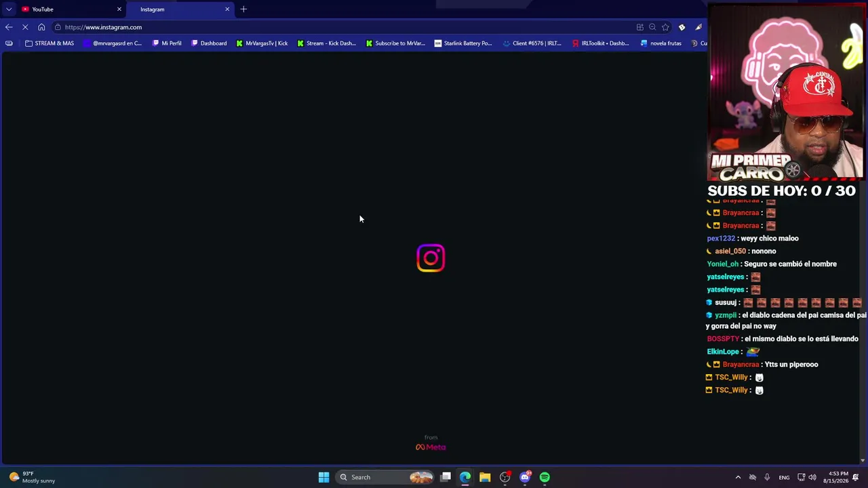Open the Stream - Kick Dashboard bookmark
This screenshot has height=488, width=868.
[x=326, y=43]
